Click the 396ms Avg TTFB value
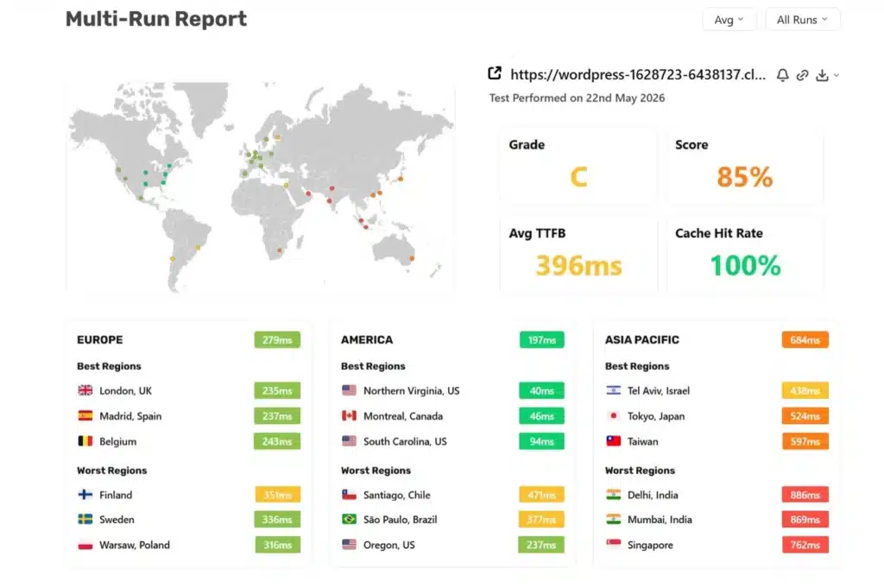 [578, 266]
